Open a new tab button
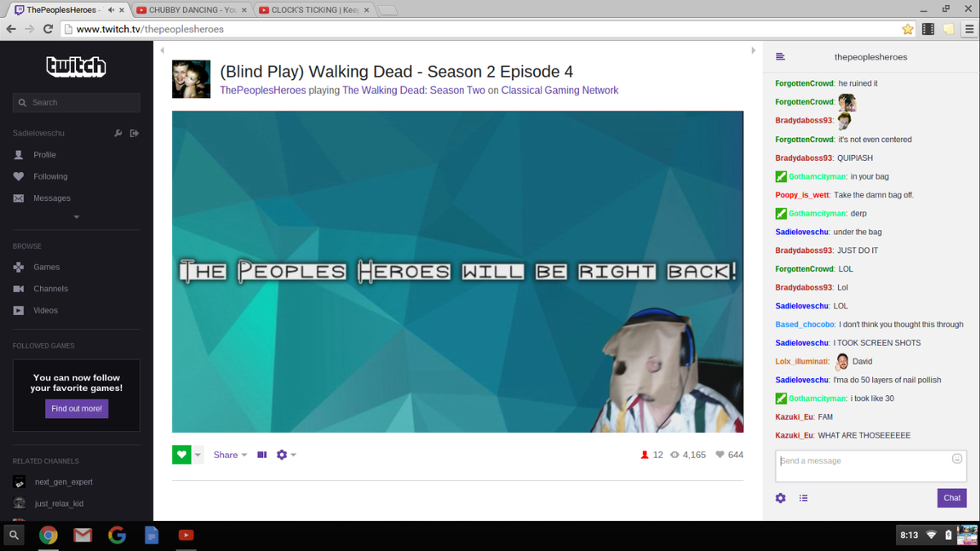Image resolution: width=980 pixels, height=551 pixels. point(387,11)
